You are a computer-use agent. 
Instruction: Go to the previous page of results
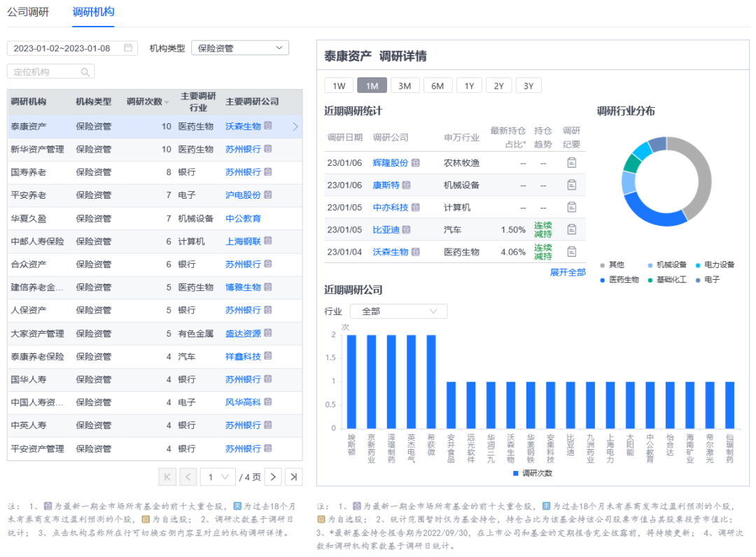(188, 477)
